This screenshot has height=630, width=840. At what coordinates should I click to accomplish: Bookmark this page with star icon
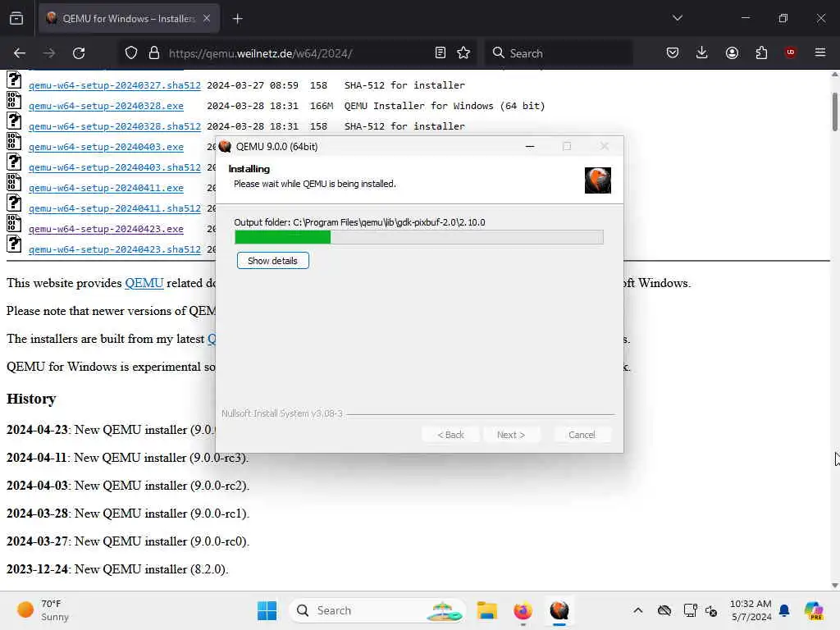click(463, 53)
